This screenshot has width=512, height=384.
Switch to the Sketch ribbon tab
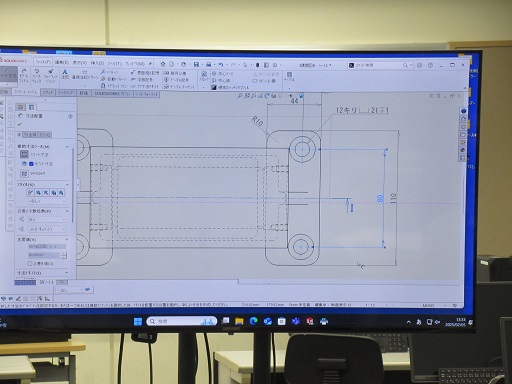48,93
